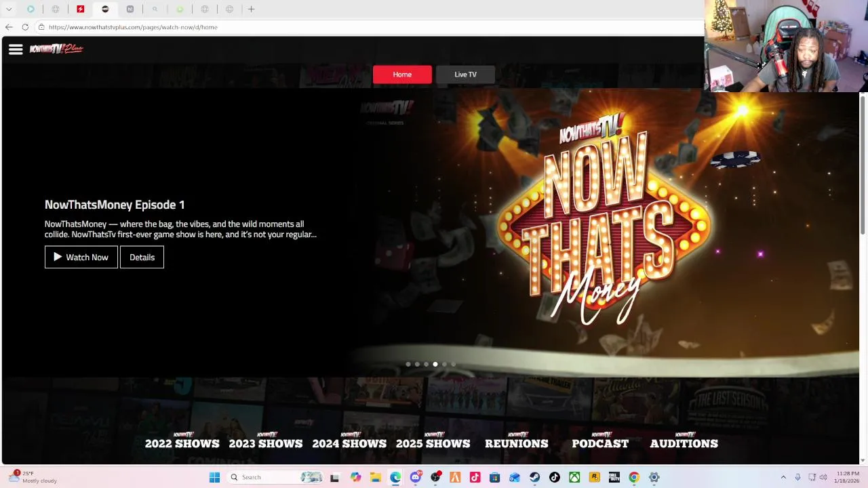The image size is (868, 488).
Task: Open Xbox app from the taskbar
Action: pyautogui.click(x=574, y=477)
